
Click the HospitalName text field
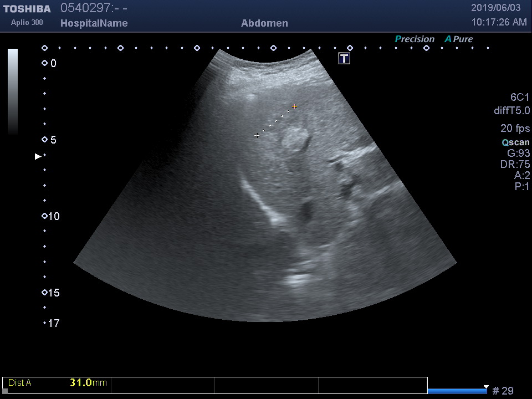coord(94,23)
